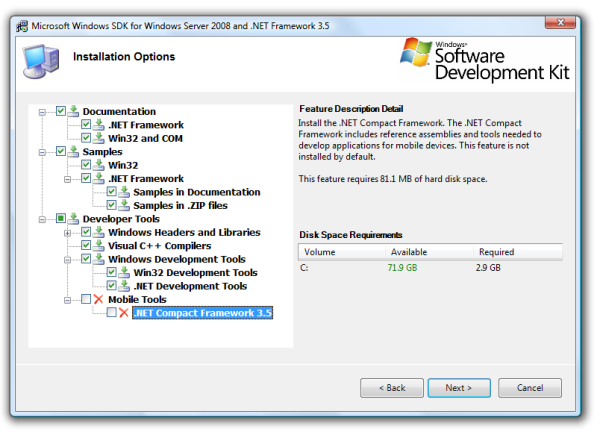
Task: Collapse the Samples tree node
Action: pyautogui.click(x=42, y=152)
